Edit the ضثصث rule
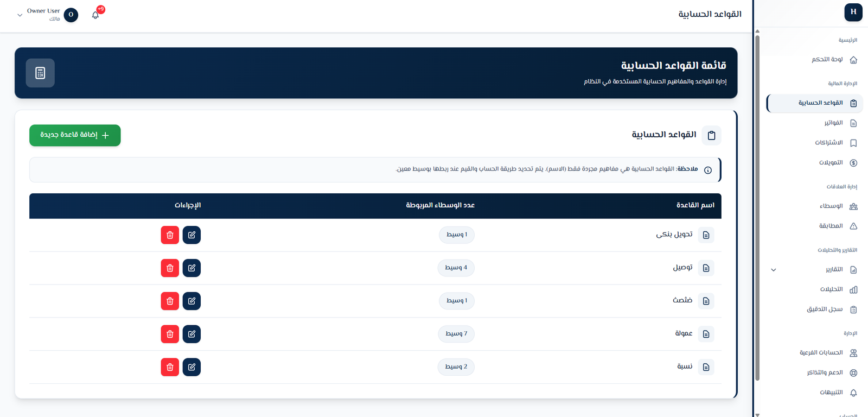The width and height of the screenshot is (868, 417). [192, 301]
